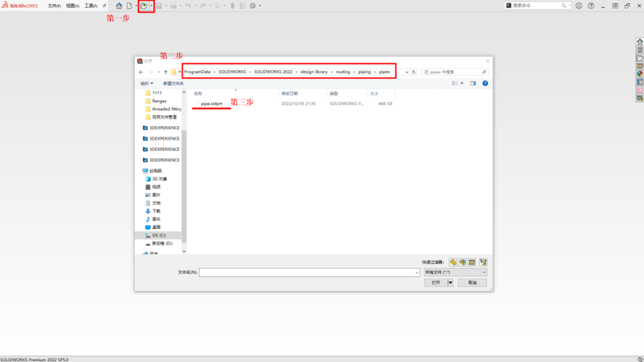Viewport: 644px width, 362px height.
Task: Click routing in the address path
Action: 343,72
